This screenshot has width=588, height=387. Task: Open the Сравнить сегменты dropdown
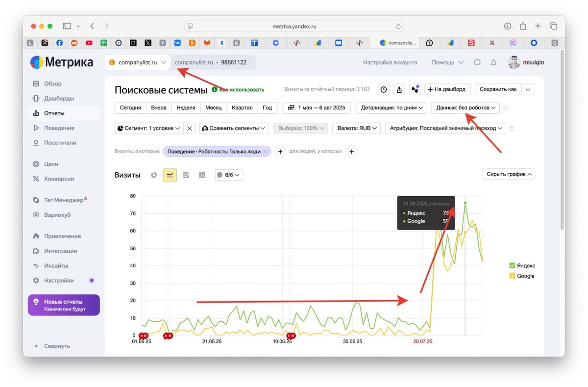coord(234,128)
